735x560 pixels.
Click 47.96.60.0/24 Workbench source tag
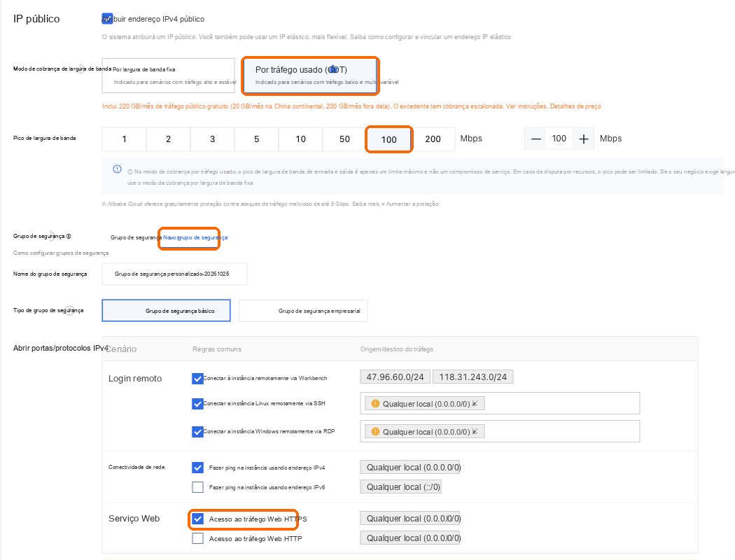pyautogui.click(x=395, y=377)
